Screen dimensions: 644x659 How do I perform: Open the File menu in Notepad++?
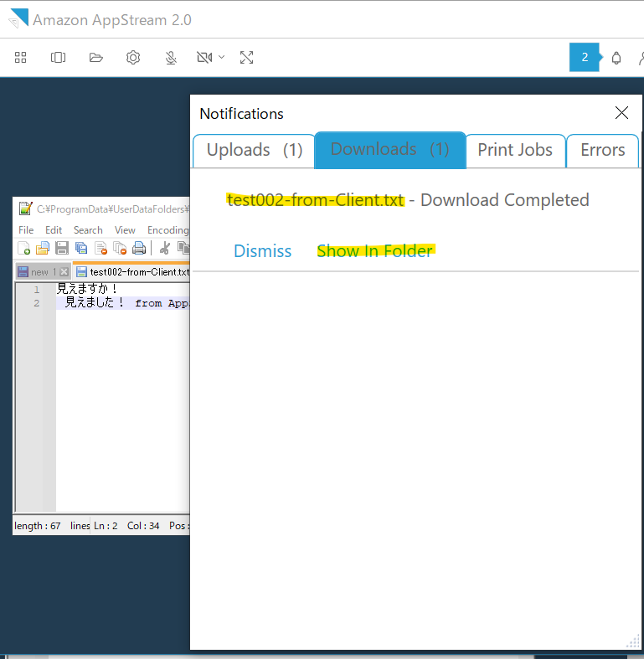26,230
